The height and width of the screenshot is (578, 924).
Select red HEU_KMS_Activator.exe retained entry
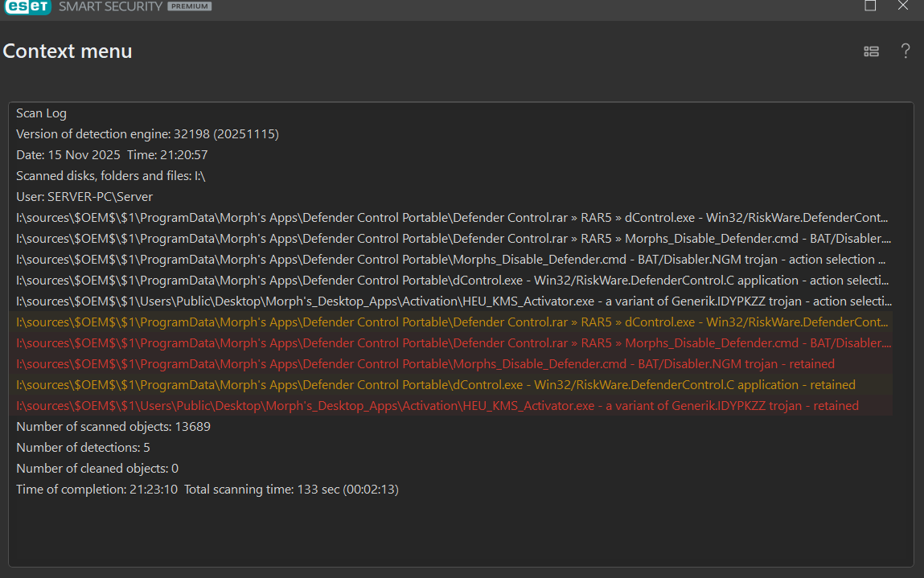click(437, 406)
